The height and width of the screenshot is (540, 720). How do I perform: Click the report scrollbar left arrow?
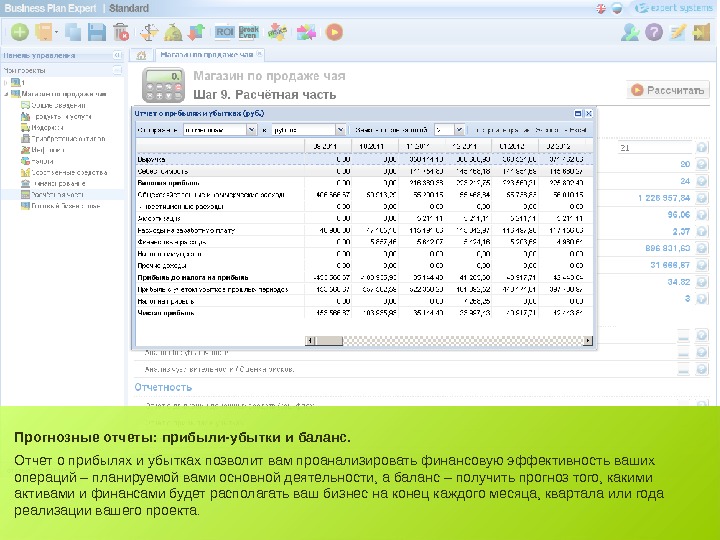pyautogui.click(x=310, y=340)
